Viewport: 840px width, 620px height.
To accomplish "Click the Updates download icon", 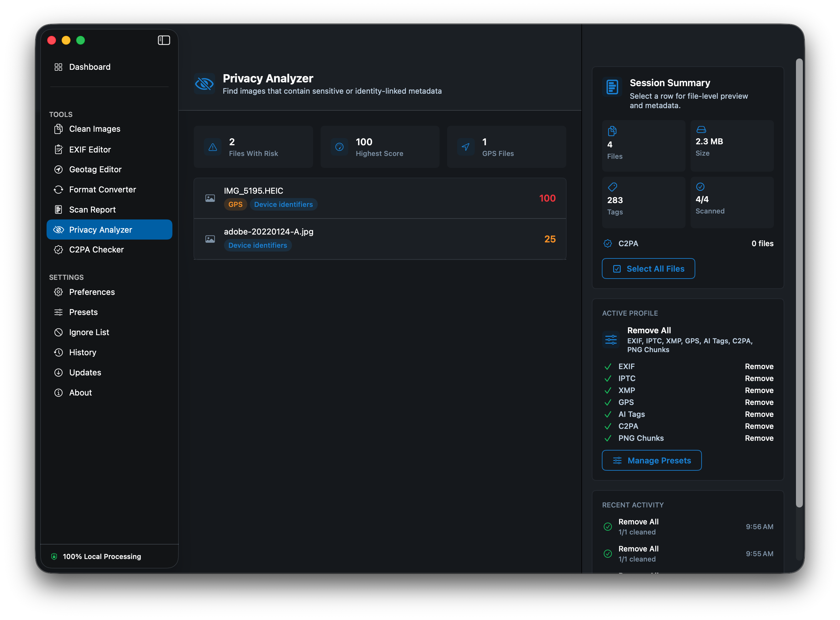I will tap(58, 372).
